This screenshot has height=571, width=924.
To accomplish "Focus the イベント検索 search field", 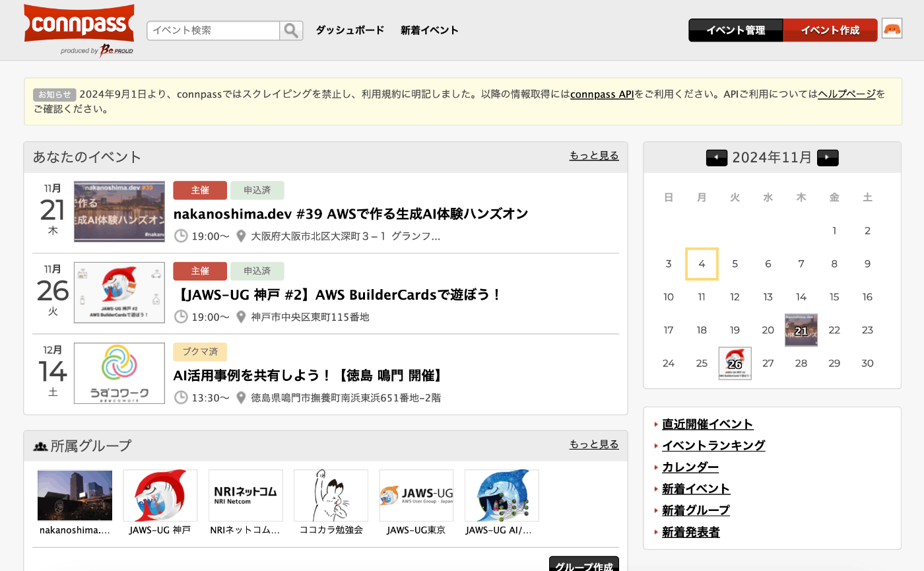I will (214, 30).
